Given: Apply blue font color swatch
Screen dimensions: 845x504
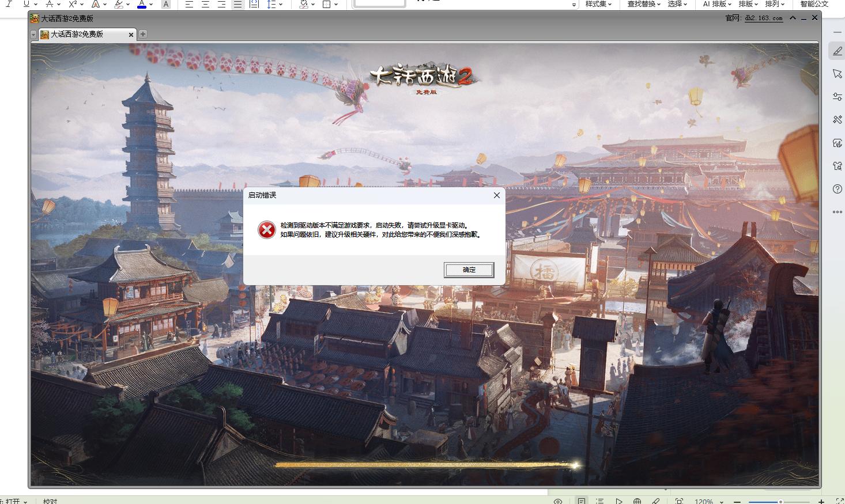Looking at the screenshot, I should point(142,4).
